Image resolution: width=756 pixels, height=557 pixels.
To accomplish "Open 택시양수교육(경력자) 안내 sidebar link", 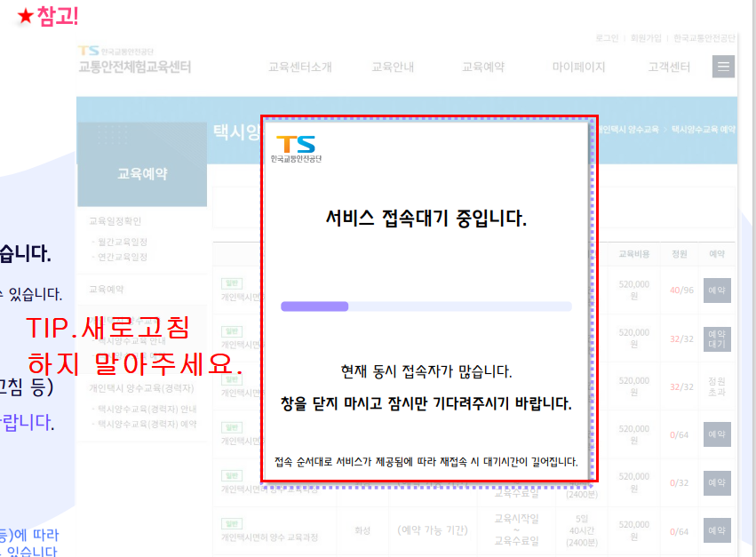I will 147,409.
